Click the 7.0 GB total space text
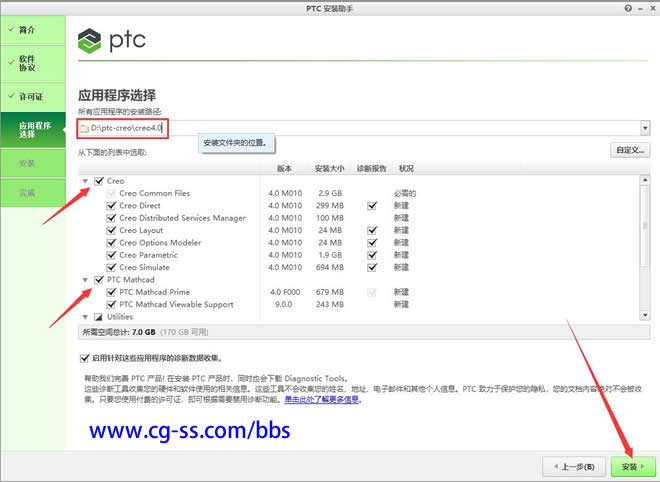The width and height of the screenshot is (660, 482). point(144,333)
